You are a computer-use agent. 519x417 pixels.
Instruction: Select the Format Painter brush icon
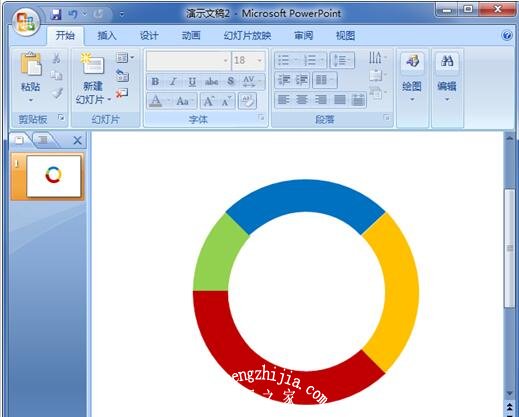(57, 93)
